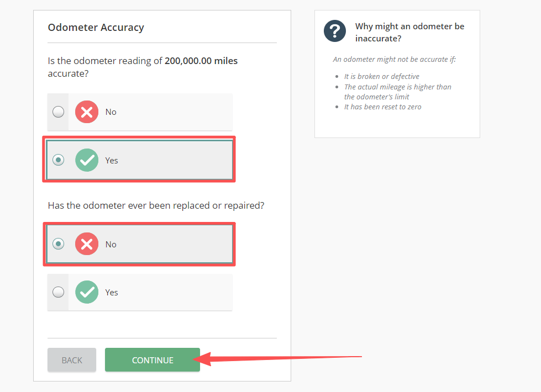Click the "Odometer Accuracy" section title
541x392 pixels.
pos(96,28)
